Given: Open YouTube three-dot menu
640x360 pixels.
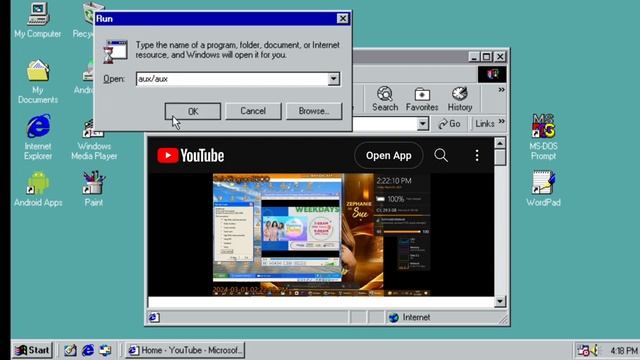Looking at the screenshot, I should tap(477, 155).
